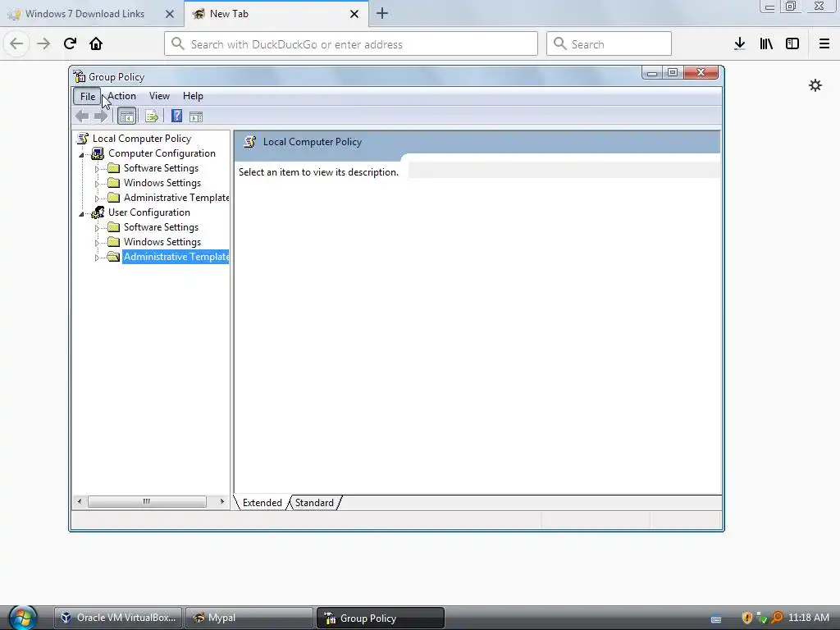The image size is (840, 630).
Task: Click the Back arrow in Group Policy toolbar
Action: tap(82, 116)
